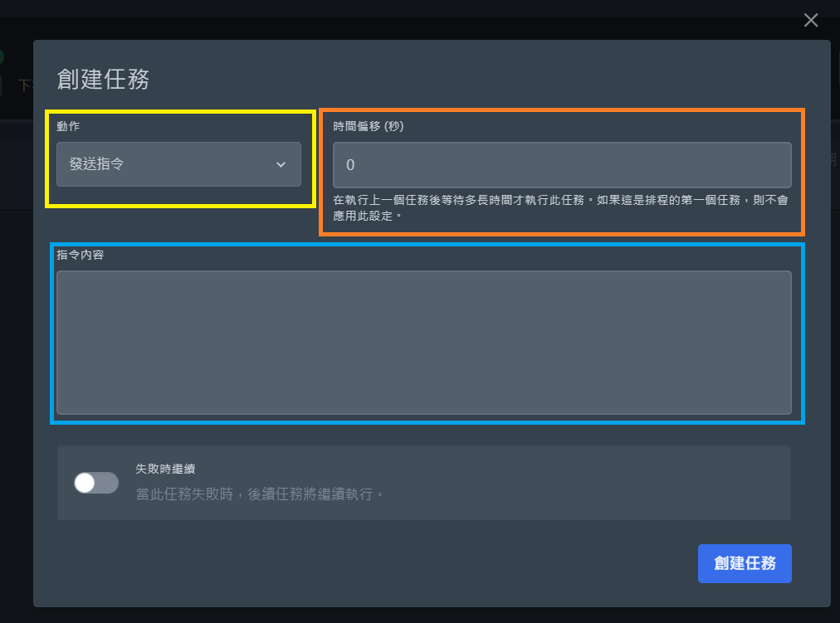Enable the 失敗時繼續 toggle switch
840x623 pixels.
tap(96, 483)
